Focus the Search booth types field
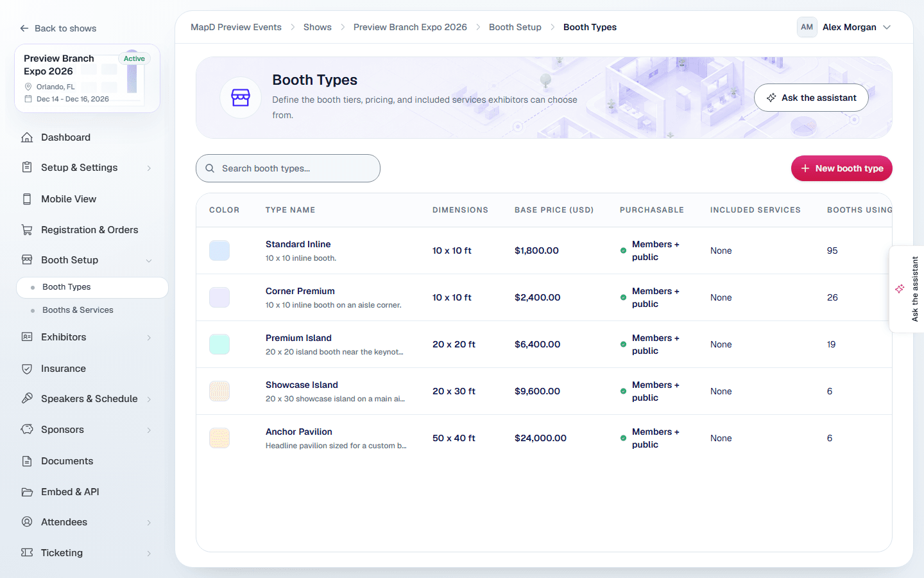 tap(288, 168)
